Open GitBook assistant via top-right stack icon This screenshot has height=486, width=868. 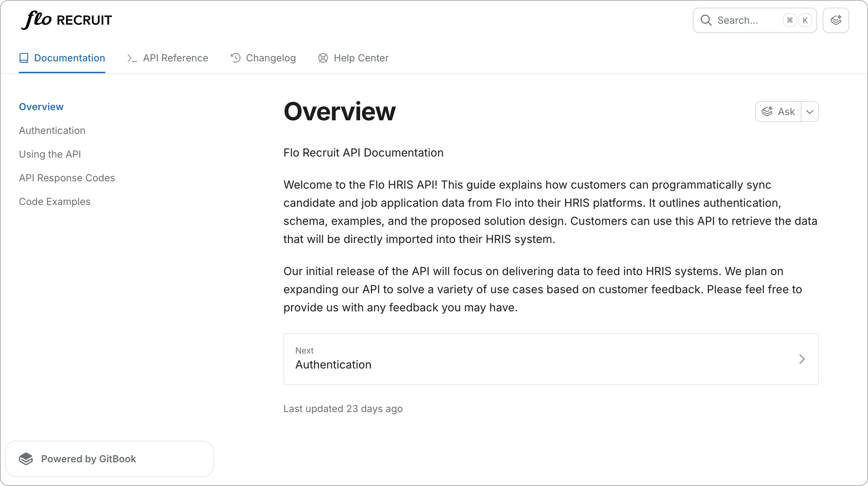click(x=836, y=20)
